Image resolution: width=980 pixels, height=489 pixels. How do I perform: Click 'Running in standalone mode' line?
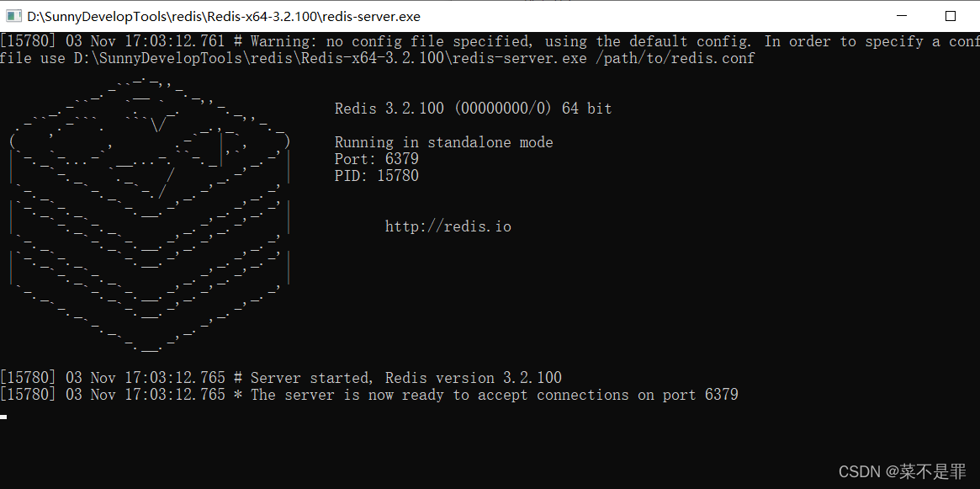(444, 142)
